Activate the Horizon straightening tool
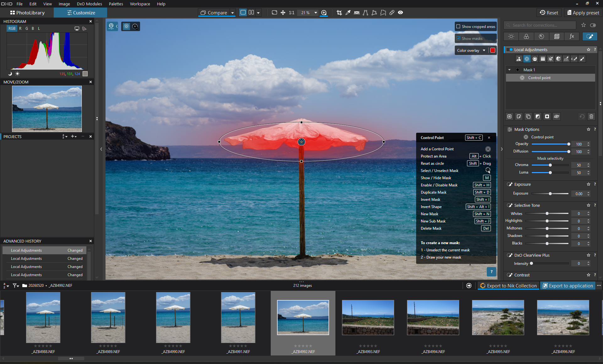This screenshot has width=603, height=364. 357,13
